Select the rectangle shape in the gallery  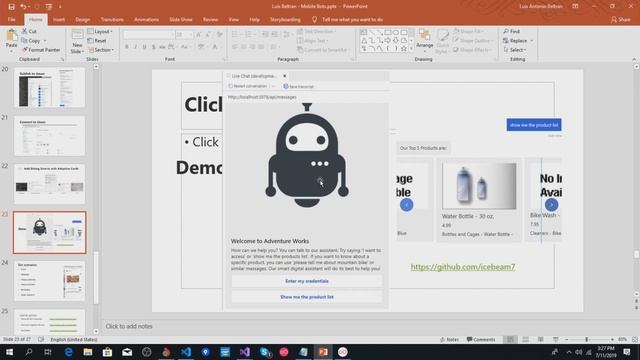coord(388,32)
